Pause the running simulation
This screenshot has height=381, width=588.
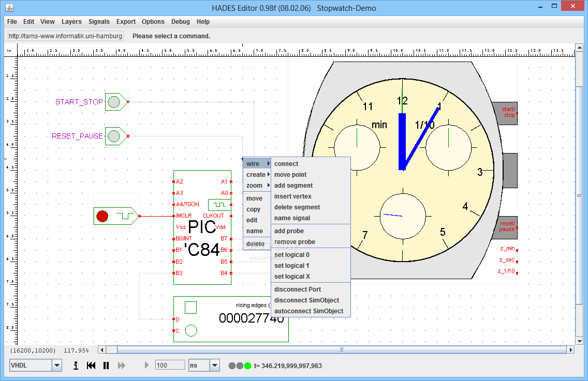(106, 365)
